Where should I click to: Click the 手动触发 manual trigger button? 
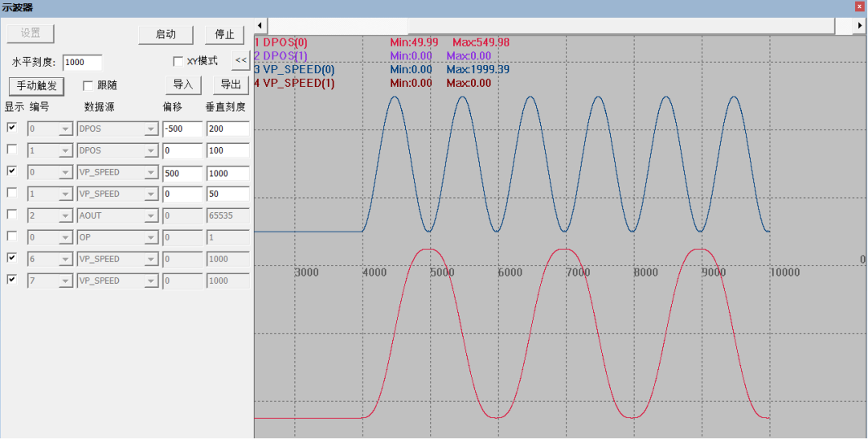(37, 85)
